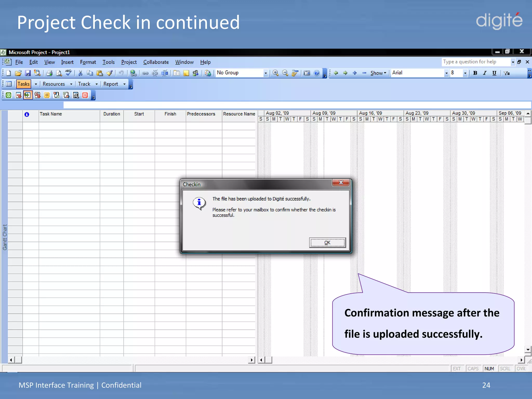The height and width of the screenshot is (399, 532).
Task: Click the table horizontal scrollbar right arrow
Action: (x=251, y=360)
